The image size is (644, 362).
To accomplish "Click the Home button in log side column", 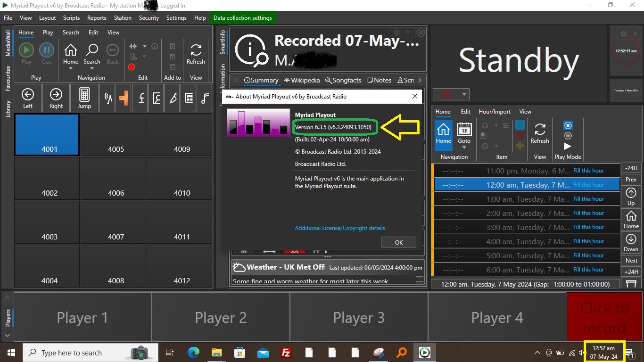I will click(631, 220).
